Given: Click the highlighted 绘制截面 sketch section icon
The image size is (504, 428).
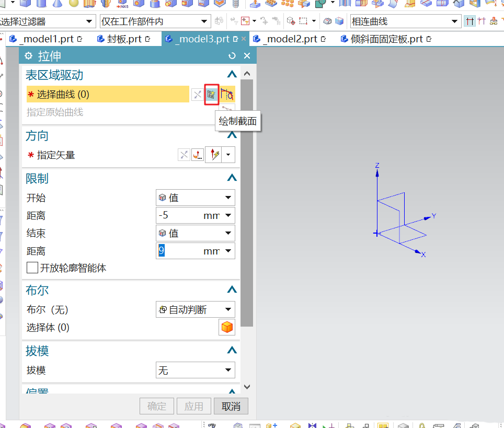Looking at the screenshot, I should click(211, 94).
